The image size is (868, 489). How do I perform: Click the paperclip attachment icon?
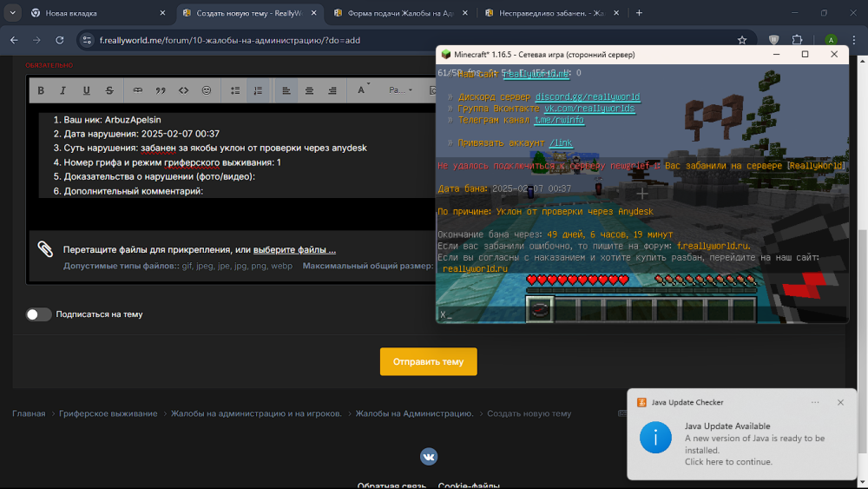[45, 249]
